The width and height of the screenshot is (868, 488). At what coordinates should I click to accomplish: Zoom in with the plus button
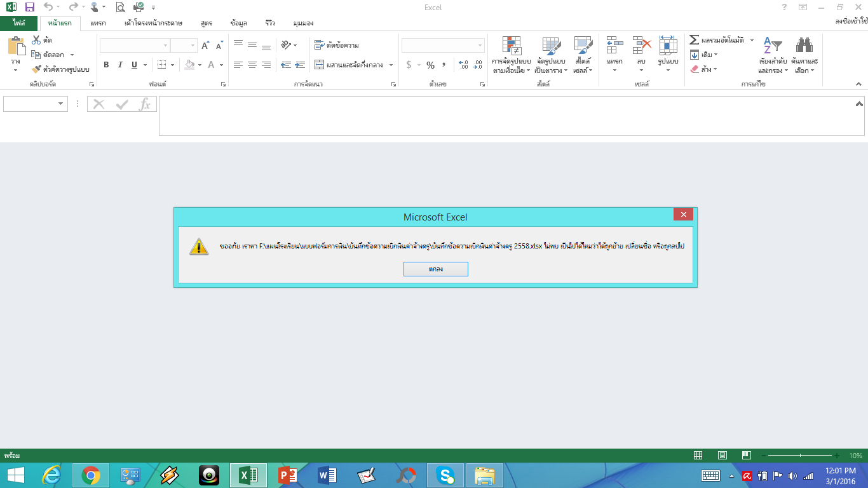(837, 456)
